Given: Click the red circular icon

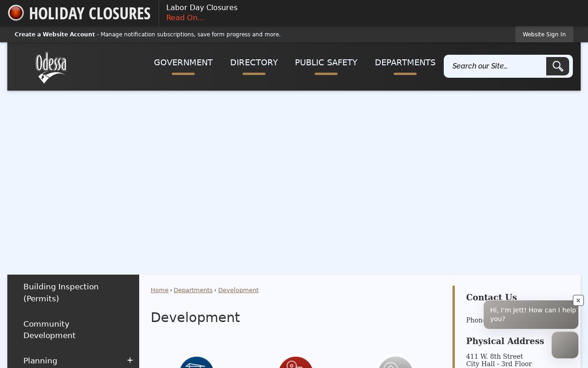Looking at the screenshot, I should pyautogui.click(x=296, y=362).
